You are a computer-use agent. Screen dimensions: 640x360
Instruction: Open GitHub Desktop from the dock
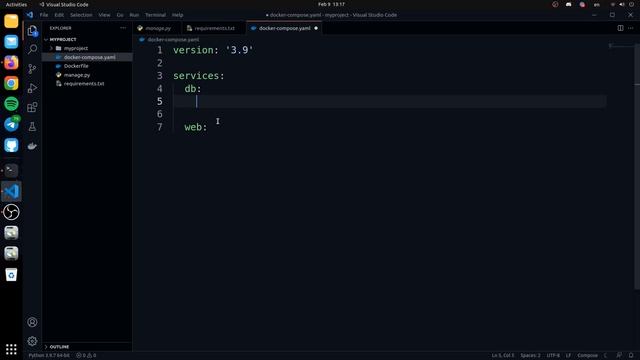(x=11, y=145)
